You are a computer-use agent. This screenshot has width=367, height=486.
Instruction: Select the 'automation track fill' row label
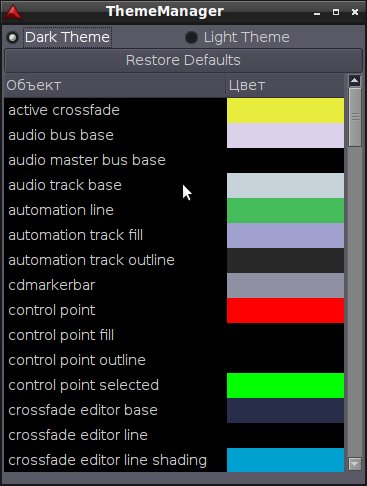click(x=76, y=235)
